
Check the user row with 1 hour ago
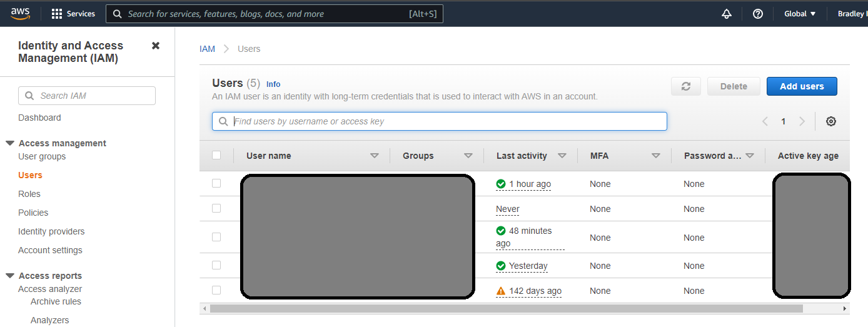[x=216, y=183]
